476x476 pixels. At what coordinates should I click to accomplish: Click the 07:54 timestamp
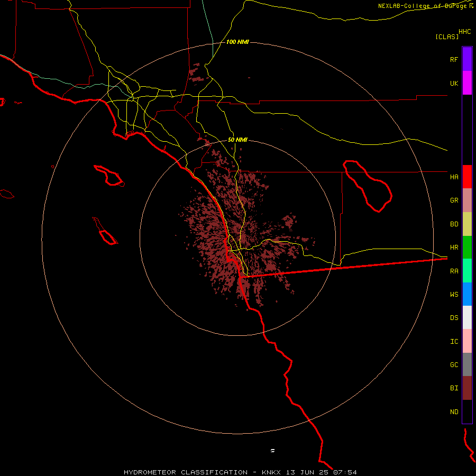(345, 472)
